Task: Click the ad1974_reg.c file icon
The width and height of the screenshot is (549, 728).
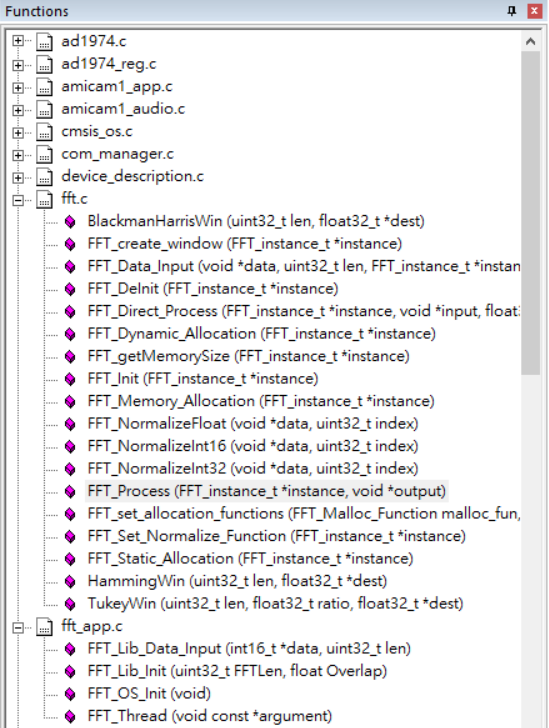Action: point(45,64)
